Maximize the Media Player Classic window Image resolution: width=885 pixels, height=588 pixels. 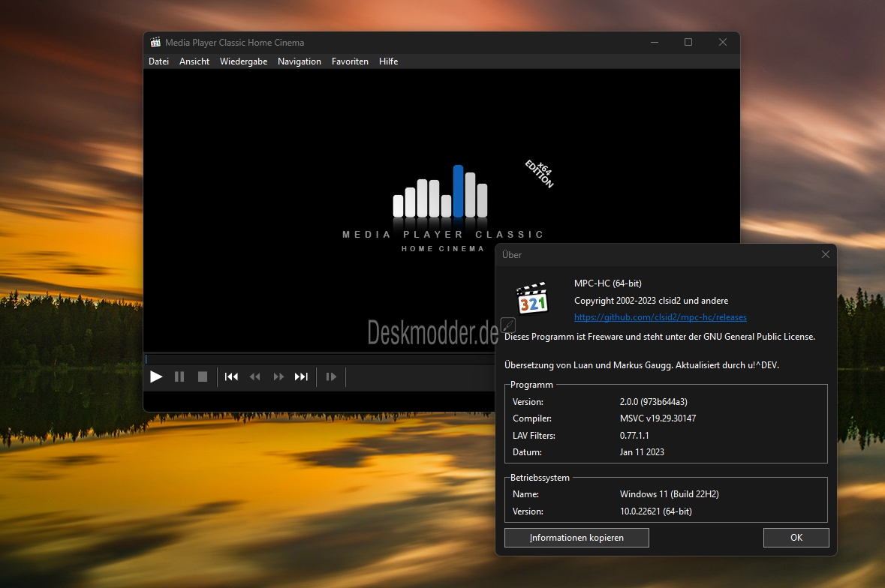[688, 42]
